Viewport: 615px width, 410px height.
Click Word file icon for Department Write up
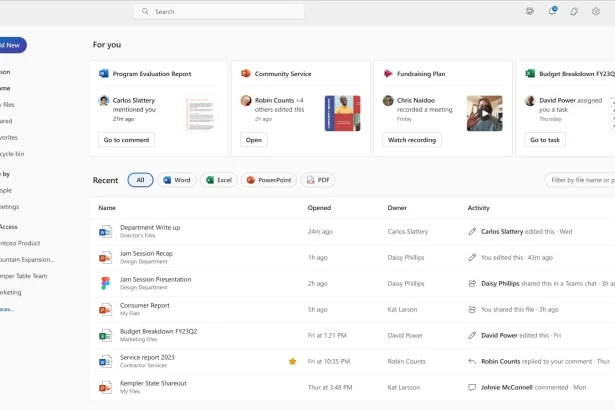(105, 231)
